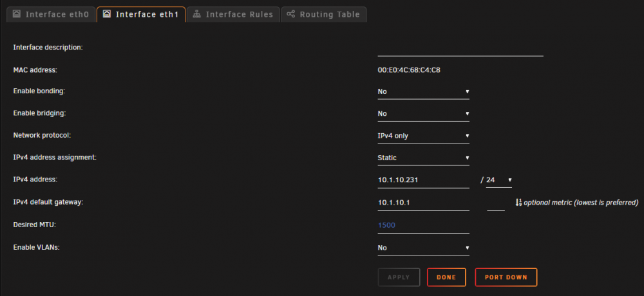
Task: Click the 'Network protocol:' label
Action: (x=42, y=136)
